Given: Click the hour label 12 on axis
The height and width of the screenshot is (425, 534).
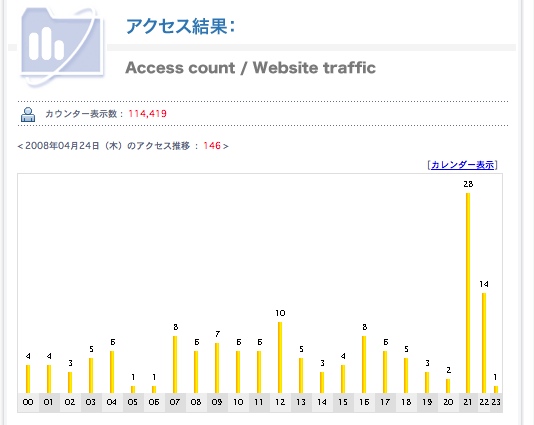Looking at the screenshot, I should click(280, 402).
